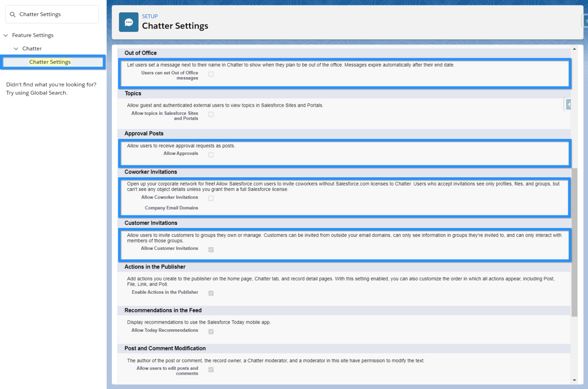This screenshot has height=389, width=588.
Task: Enable Users can set Out of Office messages
Action: (x=211, y=74)
